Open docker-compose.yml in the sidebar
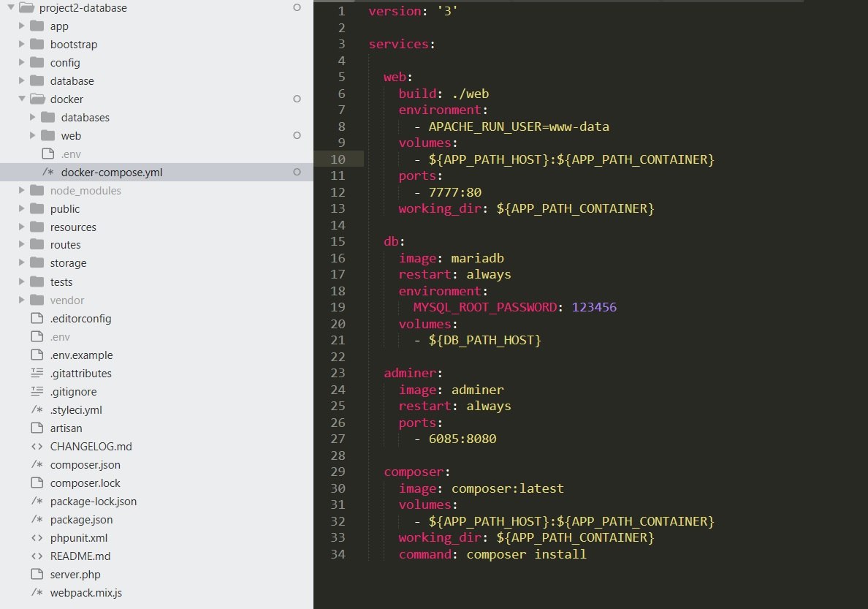Image resolution: width=868 pixels, height=609 pixels. 112,173
